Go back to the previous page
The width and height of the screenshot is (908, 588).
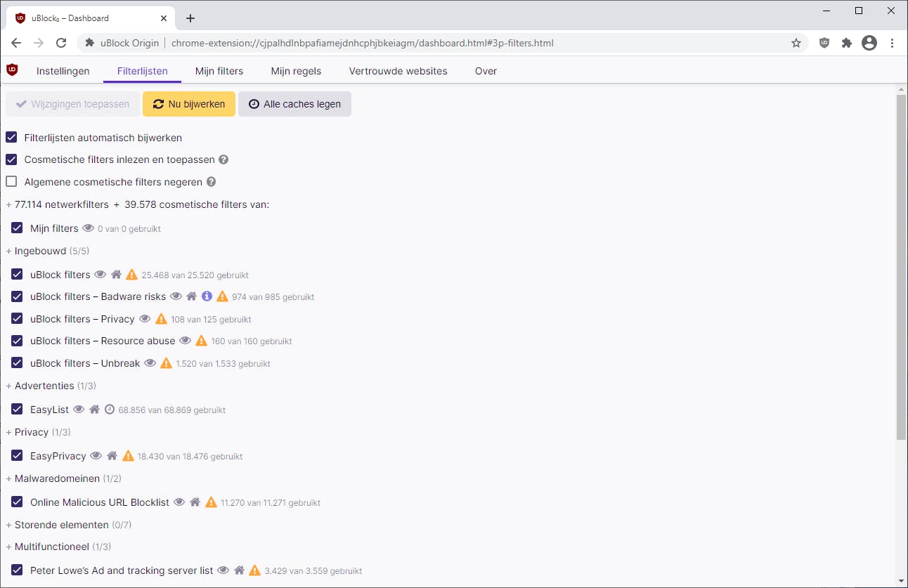click(x=16, y=43)
